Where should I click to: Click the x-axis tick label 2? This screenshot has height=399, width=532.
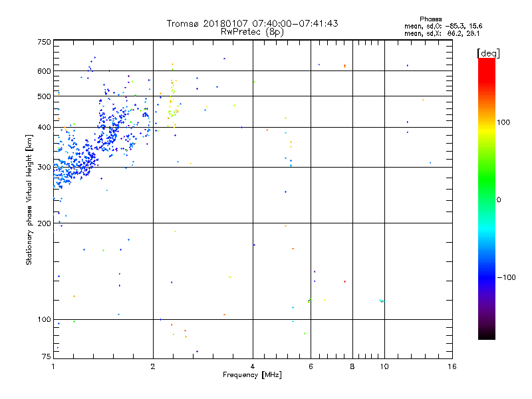[x=153, y=366]
